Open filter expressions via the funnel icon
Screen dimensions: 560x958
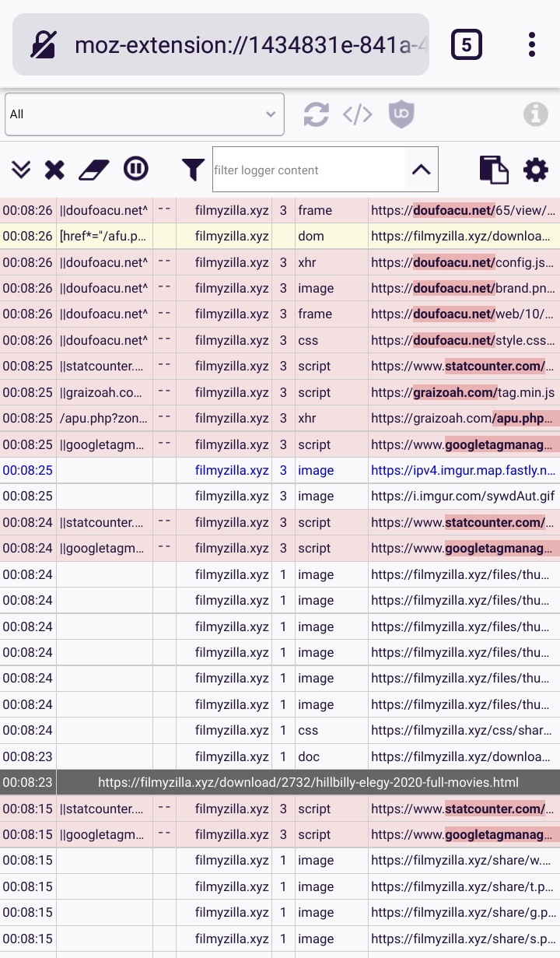click(x=192, y=170)
